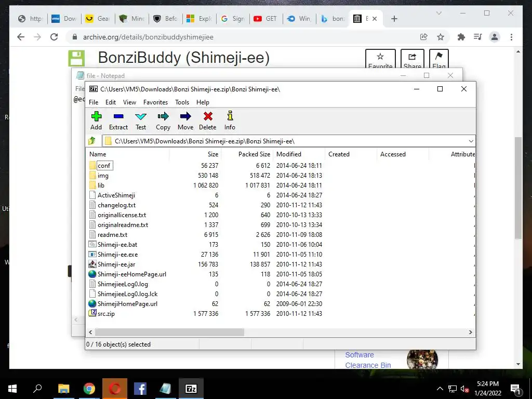Viewport: 532px width, 399px height.
Task: Select Shimeji-eeHomePage.url entry
Action: [x=127, y=274]
